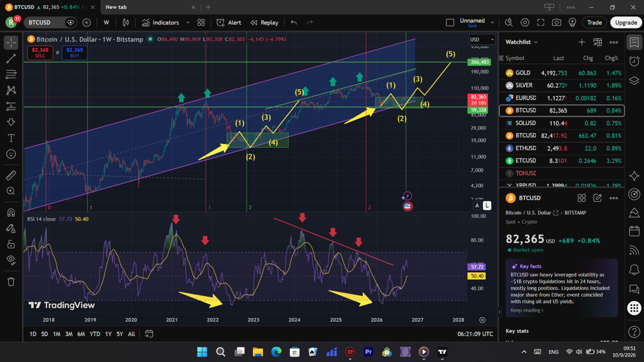
Task: Enter fullscreen mode
Action: 540,23
